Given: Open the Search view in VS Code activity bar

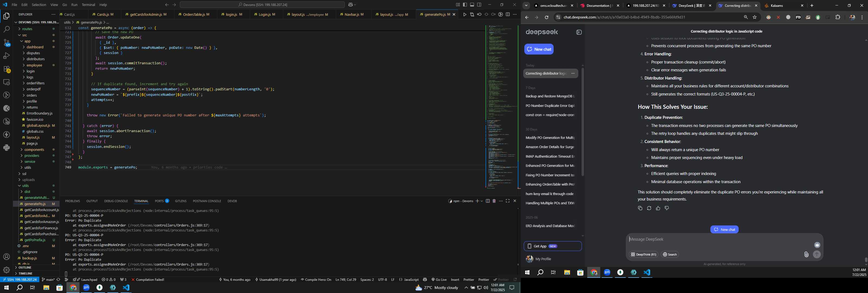Looking at the screenshot, I should 7,29.
